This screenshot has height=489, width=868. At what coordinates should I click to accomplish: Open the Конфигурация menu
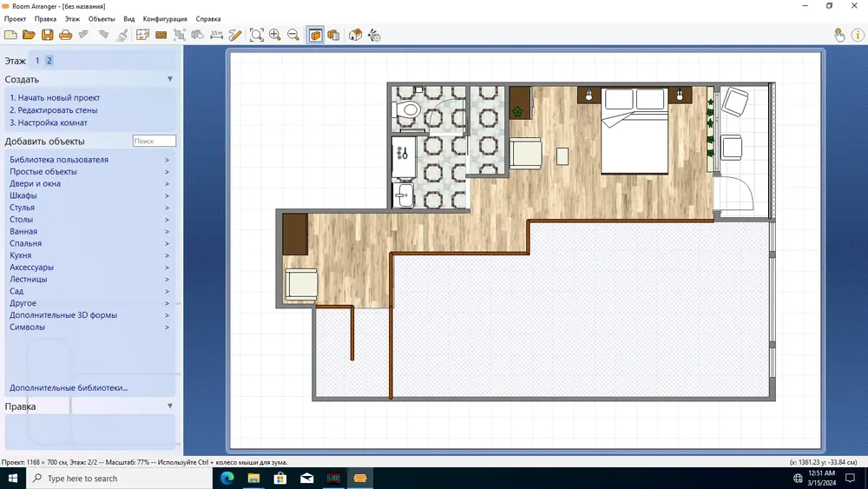click(165, 19)
